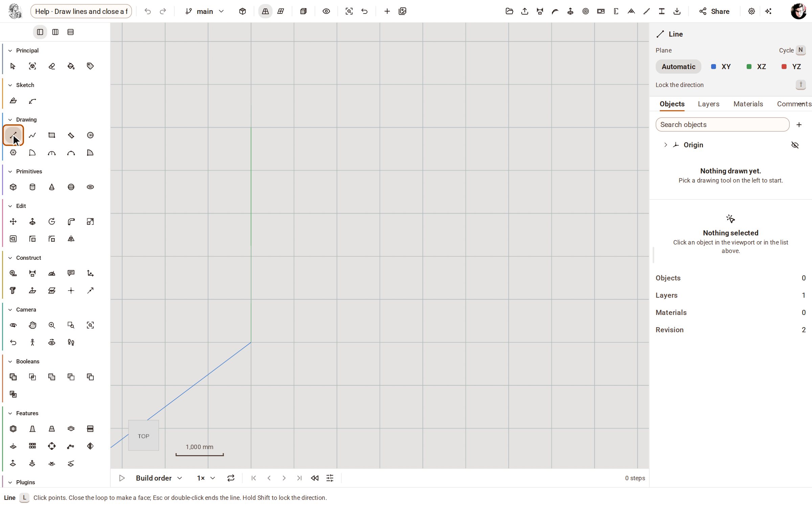Open the Build order dropdown
Screen dimensions: 812x508
click(x=159, y=478)
